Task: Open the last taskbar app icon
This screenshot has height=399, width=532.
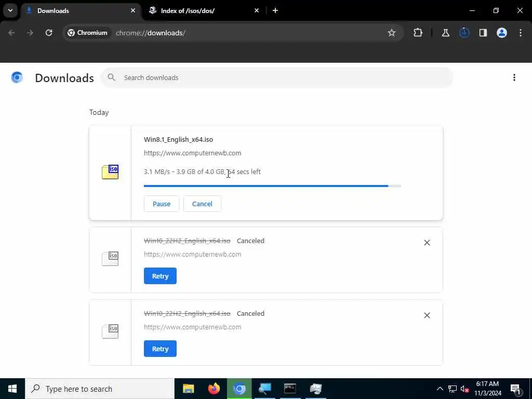Action: 315,389
